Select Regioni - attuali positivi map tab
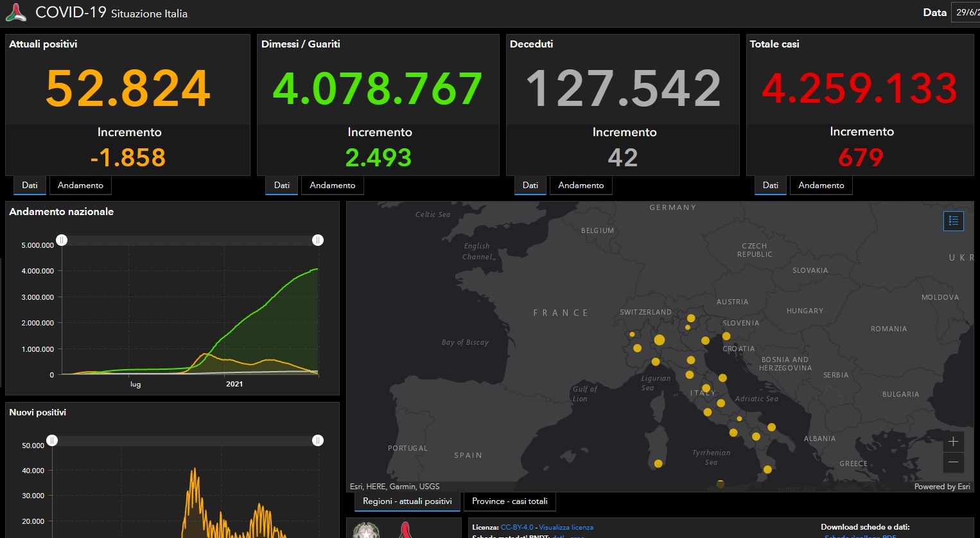 [407, 501]
